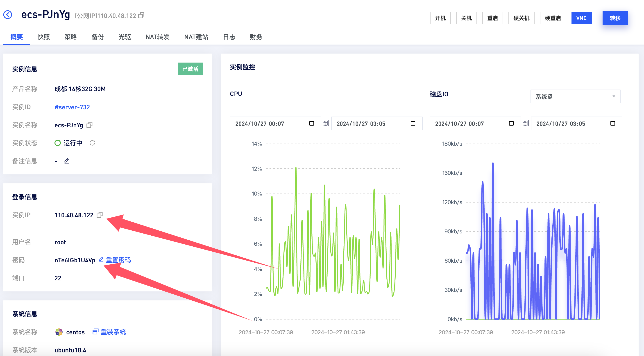The image size is (644, 356).
Task: Open the NAT转发 tab
Action: [157, 37]
